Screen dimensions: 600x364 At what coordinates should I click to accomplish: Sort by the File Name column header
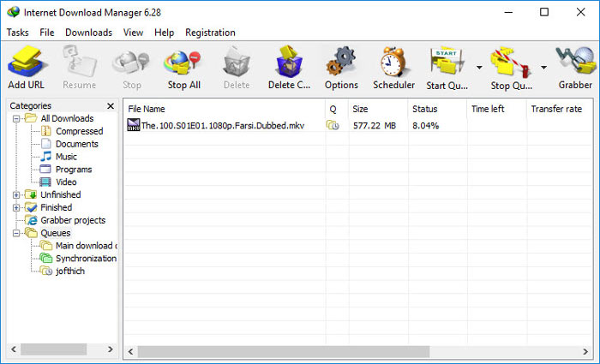tap(225, 109)
